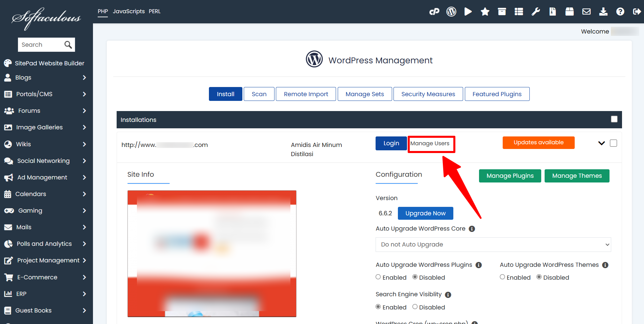Screen dimensions: 644x324
Task: Click the logout arrow icon
Action: 637,12
